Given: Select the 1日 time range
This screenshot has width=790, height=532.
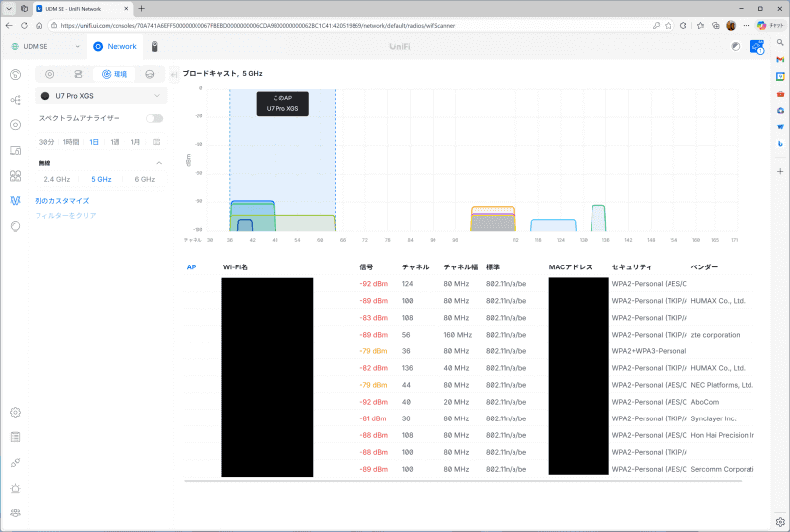Looking at the screenshot, I should [x=94, y=142].
